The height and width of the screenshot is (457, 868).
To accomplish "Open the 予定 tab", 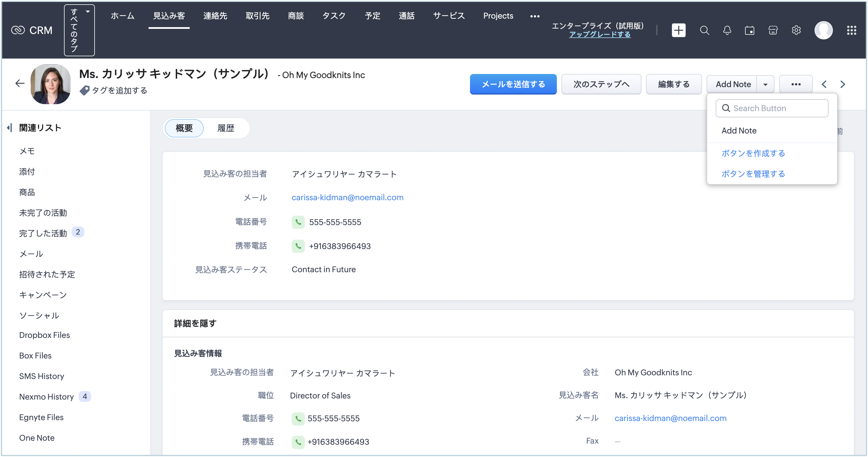I will [372, 16].
